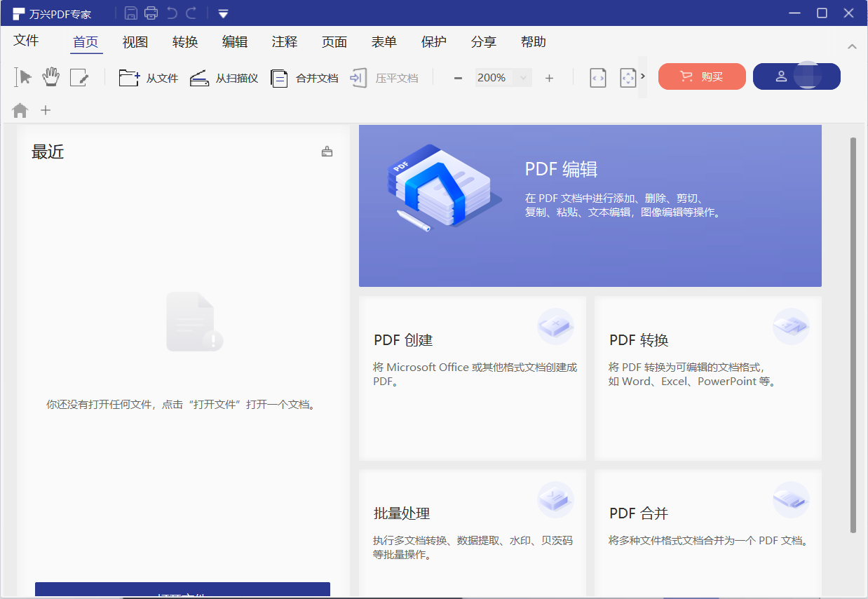Create PDF with 从文件 button

tap(149, 78)
